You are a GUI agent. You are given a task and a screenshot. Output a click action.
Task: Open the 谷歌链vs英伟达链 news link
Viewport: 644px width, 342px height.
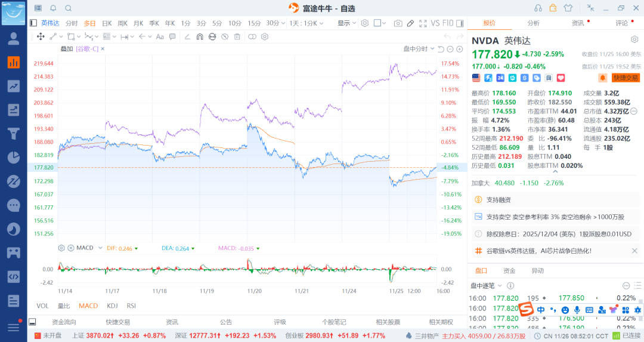[x=539, y=251]
